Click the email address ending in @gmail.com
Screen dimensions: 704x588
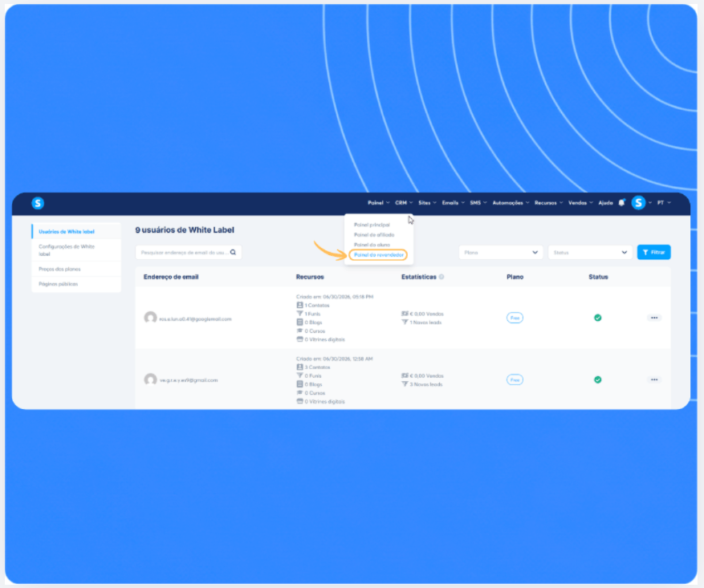[x=189, y=380]
